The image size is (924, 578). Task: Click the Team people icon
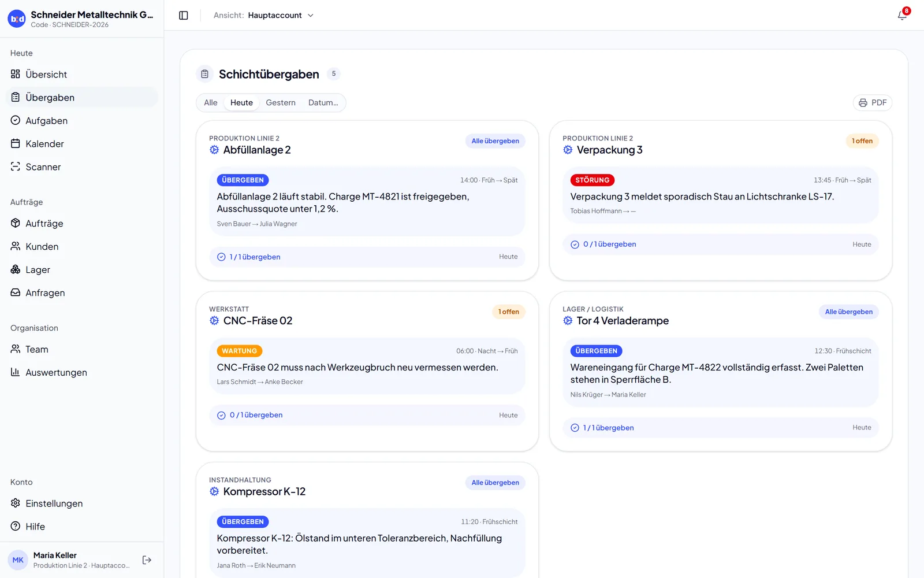tap(16, 349)
